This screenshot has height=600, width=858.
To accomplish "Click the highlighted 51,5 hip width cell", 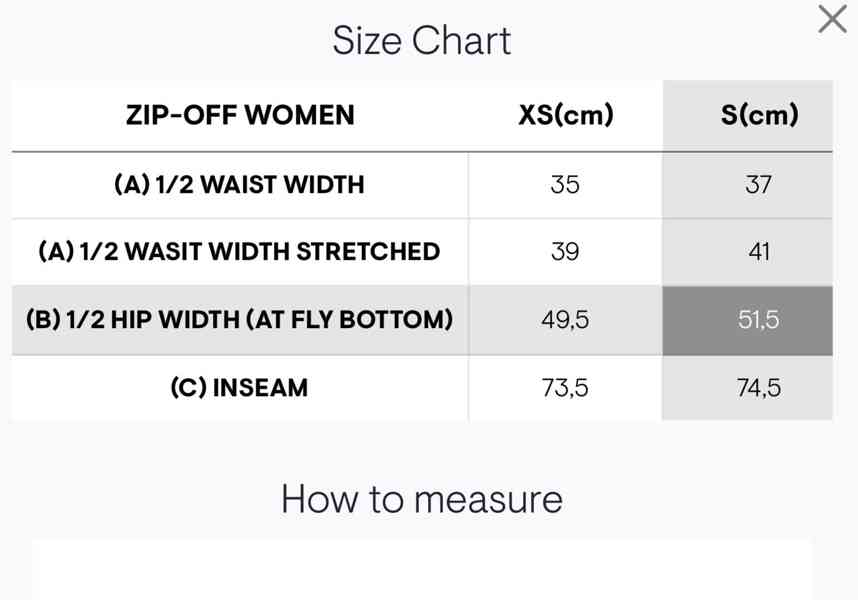I will tap(747, 320).
